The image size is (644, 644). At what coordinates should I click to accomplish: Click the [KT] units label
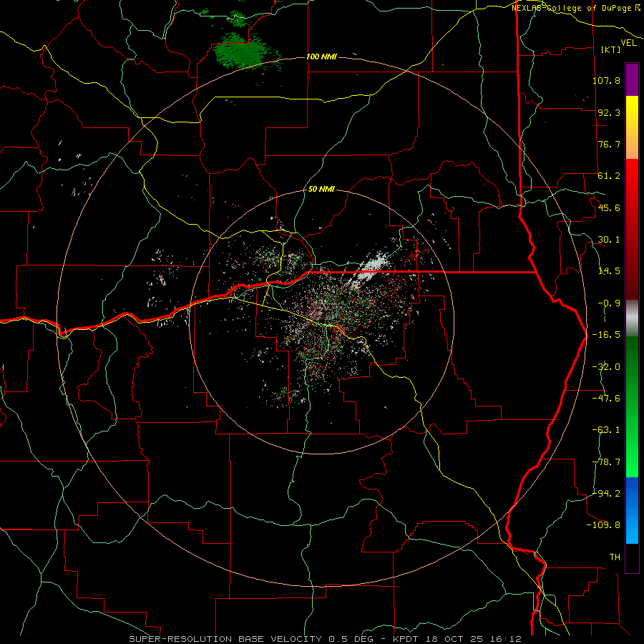click(x=611, y=49)
